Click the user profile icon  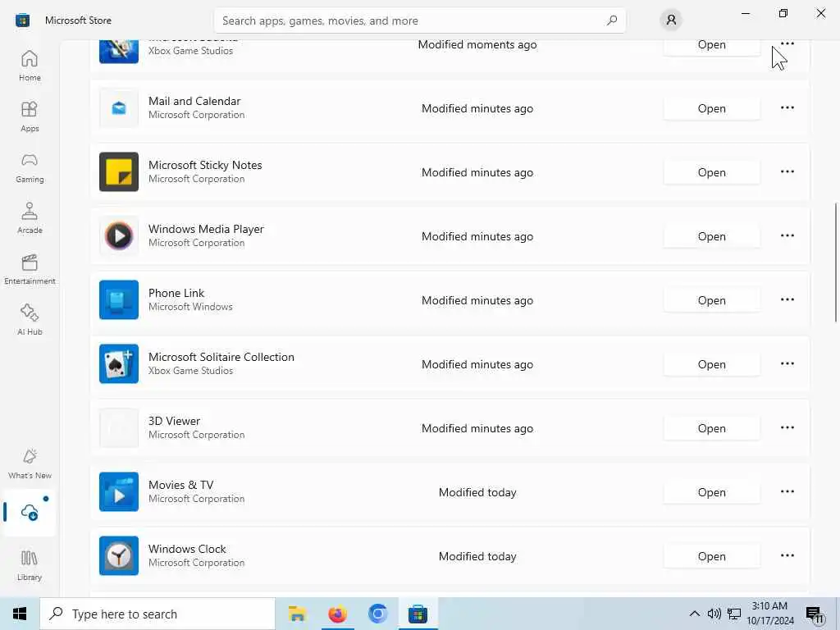tap(671, 21)
